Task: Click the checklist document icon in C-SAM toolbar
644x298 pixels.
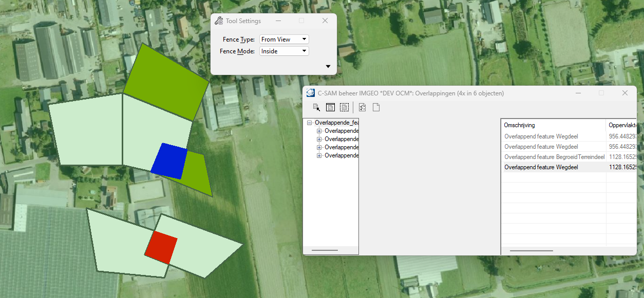Action: (362, 107)
